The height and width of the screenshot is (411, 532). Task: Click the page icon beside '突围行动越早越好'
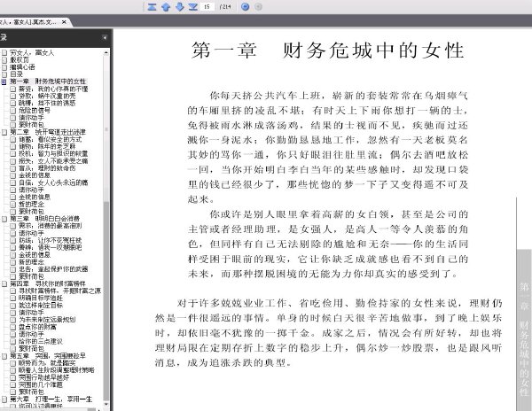pos(12,377)
